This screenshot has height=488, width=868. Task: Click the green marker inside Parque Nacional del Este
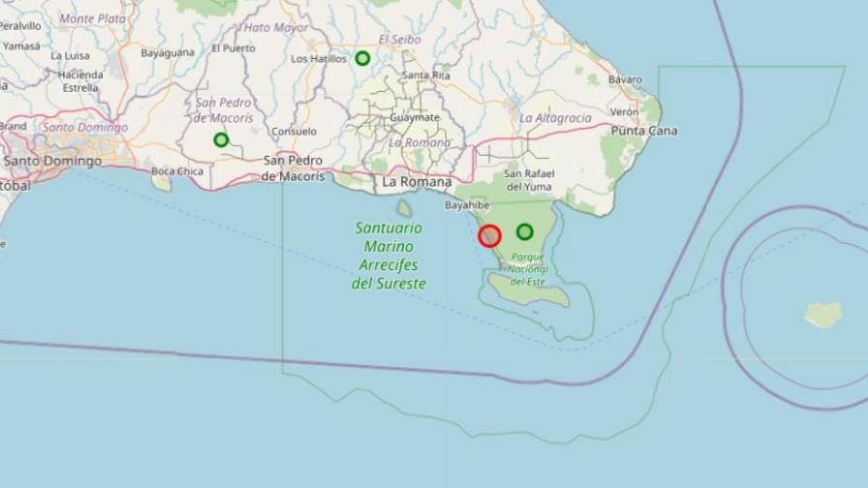pos(525,231)
